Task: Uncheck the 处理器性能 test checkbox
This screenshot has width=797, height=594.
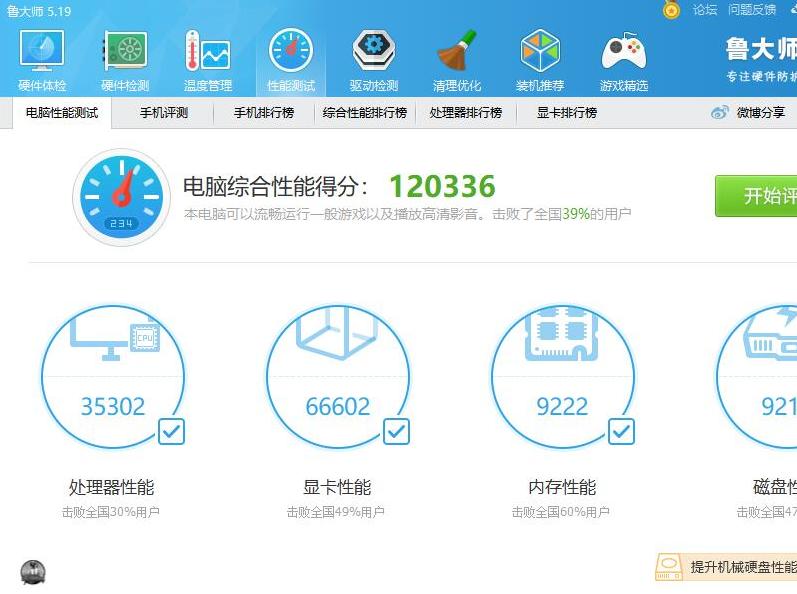Action: [171, 431]
